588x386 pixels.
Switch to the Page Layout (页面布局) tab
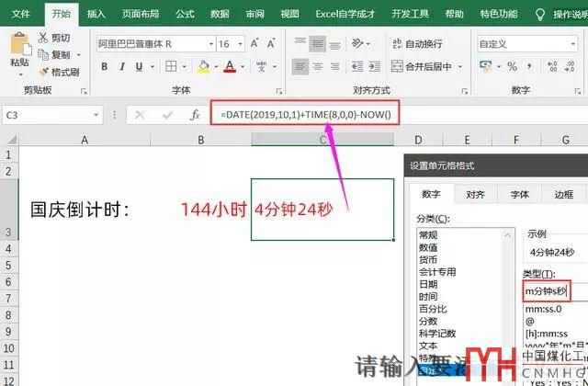pyautogui.click(x=141, y=15)
